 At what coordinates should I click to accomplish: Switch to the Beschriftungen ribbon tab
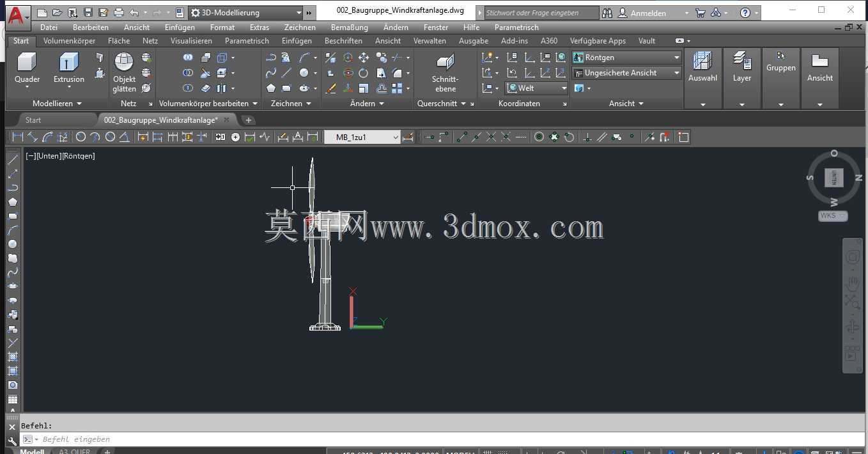[343, 41]
